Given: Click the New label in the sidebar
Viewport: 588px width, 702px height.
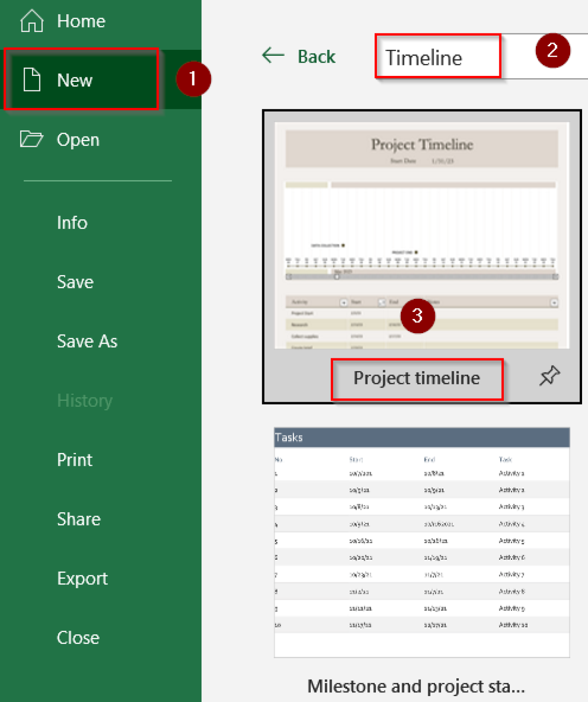Looking at the screenshot, I should point(74,80).
